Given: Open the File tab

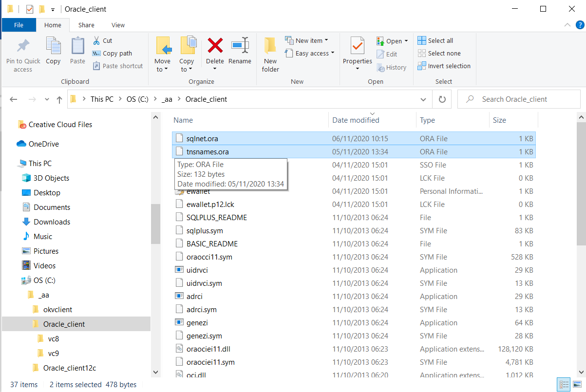Looking at the screenshot, I should (19, 25).
